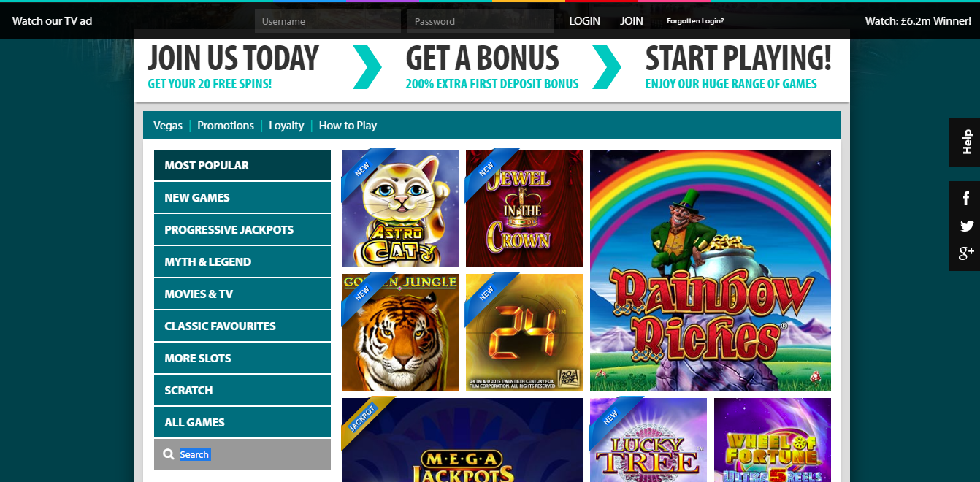Open the Rainbow Riches featured game

(711, 270)
